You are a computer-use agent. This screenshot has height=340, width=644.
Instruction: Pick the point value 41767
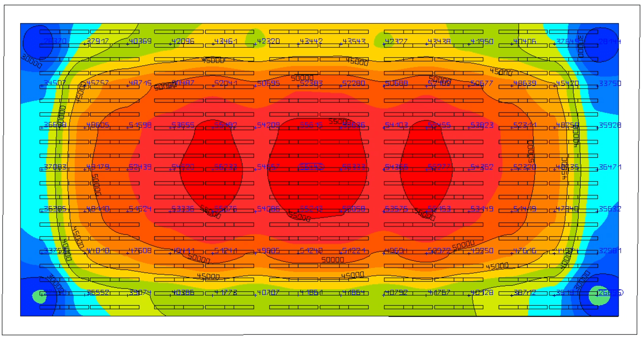click(x=439, y=292)
